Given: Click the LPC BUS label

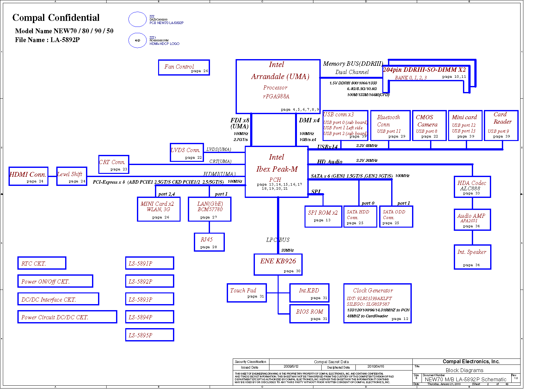Looking at the screenshot, I should coord(278,240).
